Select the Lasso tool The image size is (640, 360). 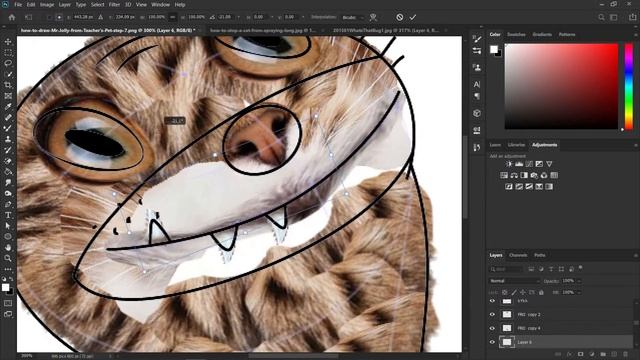point(8,63)
